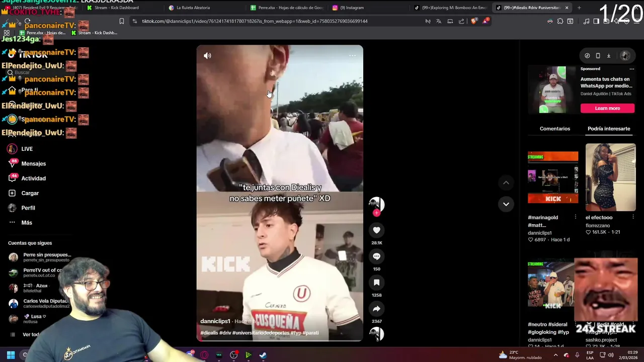Switch to the Comentarios tab
This screenshot has height=362, width=644.
point(555,129)
